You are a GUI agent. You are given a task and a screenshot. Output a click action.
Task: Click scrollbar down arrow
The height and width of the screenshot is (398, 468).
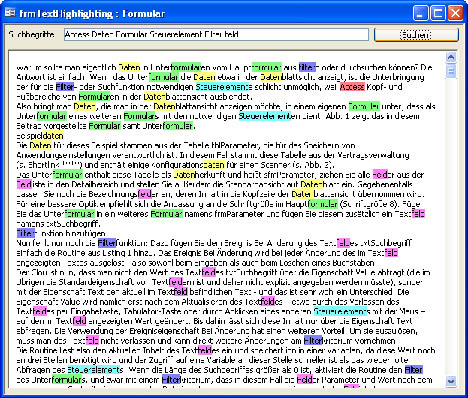pos(451,381)
